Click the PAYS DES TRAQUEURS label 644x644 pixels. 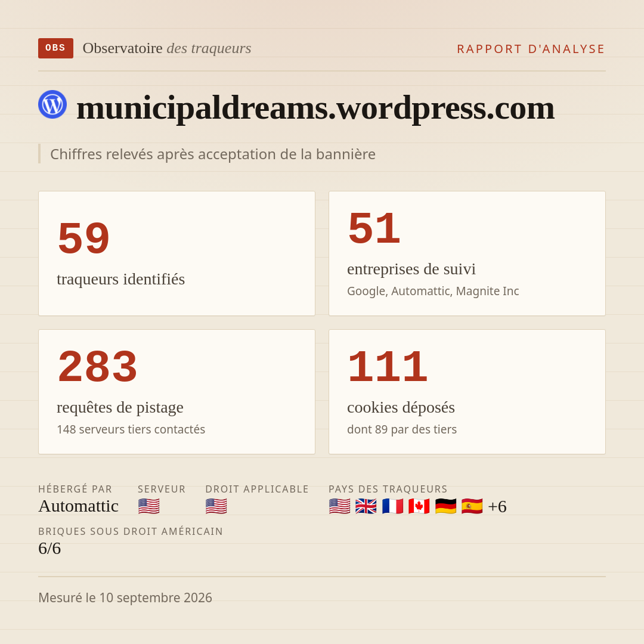coord(388,489)
